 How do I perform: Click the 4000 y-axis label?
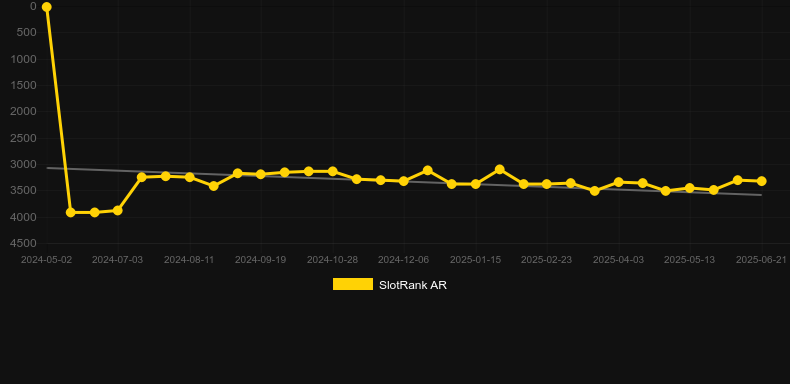[24, 217]
